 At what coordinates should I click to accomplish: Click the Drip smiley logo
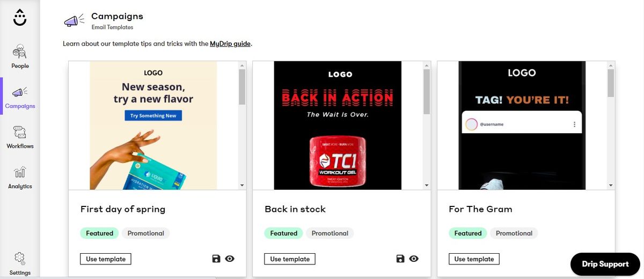20,18
